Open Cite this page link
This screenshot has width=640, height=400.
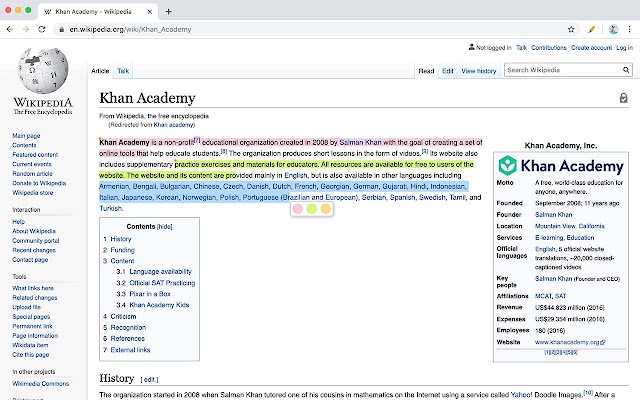tap(31, 355)
